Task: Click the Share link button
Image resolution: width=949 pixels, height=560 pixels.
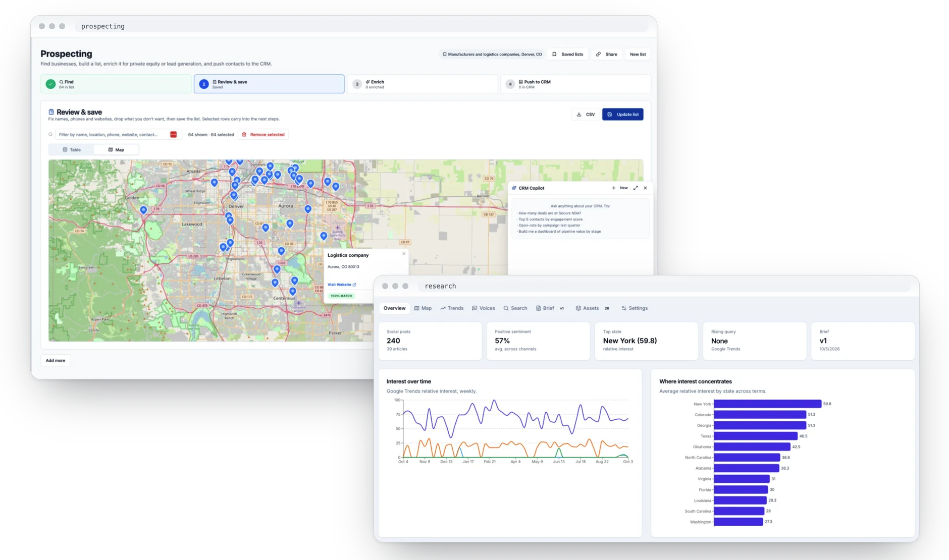Action: click(606, 54)
